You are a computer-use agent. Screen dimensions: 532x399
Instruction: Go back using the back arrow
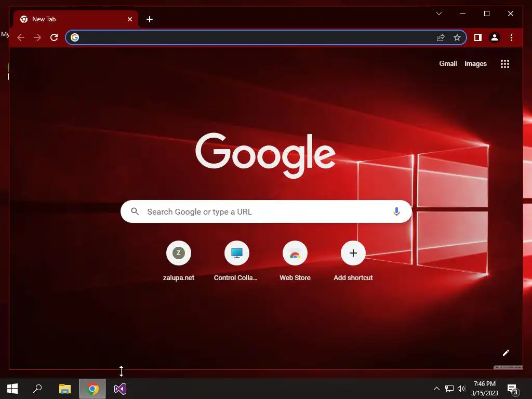coord(21,37)
